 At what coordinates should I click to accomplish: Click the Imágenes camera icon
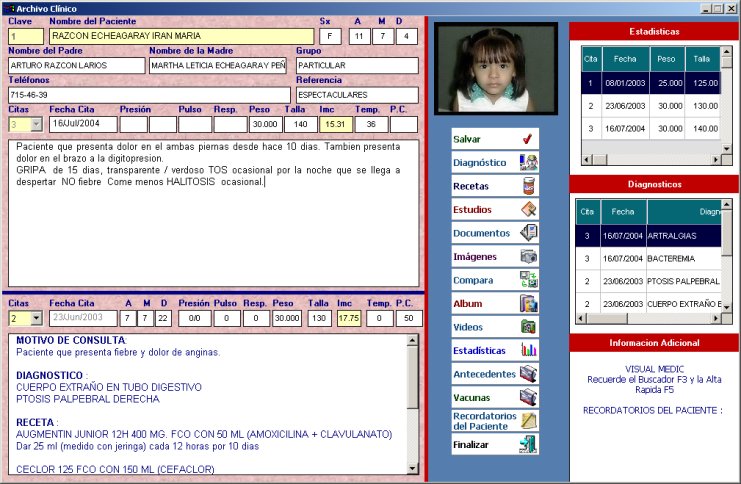[x=528, y=256]
